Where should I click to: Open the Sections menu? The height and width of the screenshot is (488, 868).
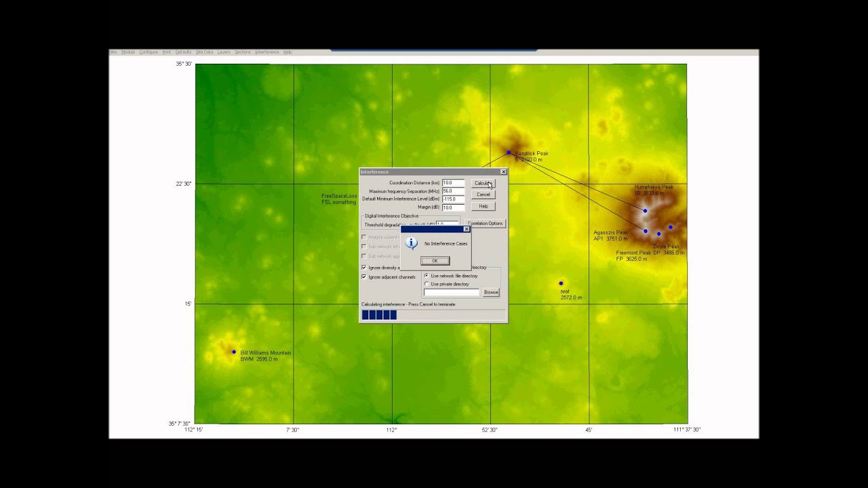point(243,52)
